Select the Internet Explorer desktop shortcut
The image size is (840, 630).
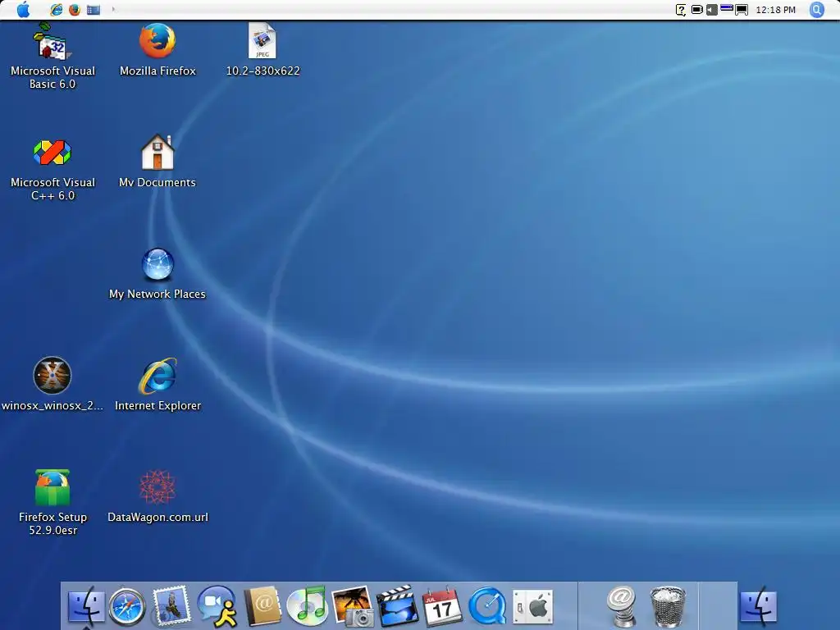click(x=157, y=385)
